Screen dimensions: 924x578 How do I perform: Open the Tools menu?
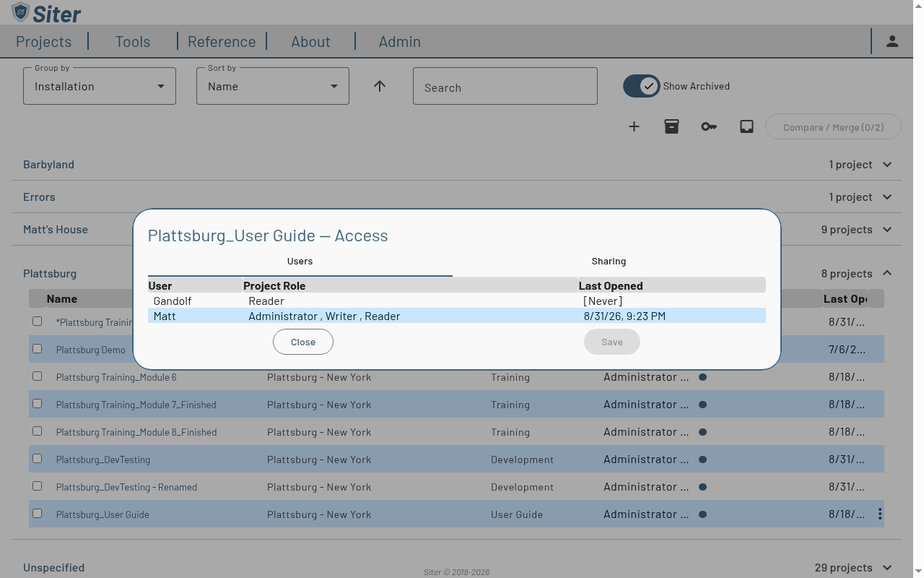pos(133,42)
